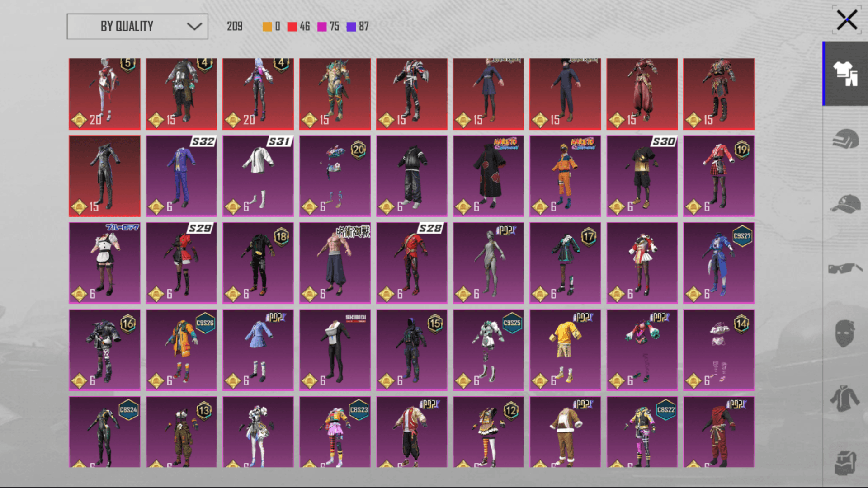Select the outfit with badge 14

719,350
